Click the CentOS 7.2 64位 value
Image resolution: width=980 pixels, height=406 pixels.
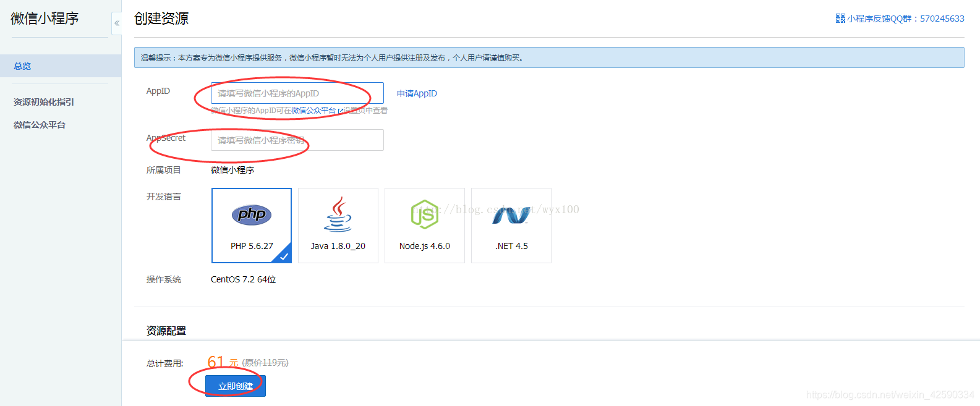pos(244,279)
